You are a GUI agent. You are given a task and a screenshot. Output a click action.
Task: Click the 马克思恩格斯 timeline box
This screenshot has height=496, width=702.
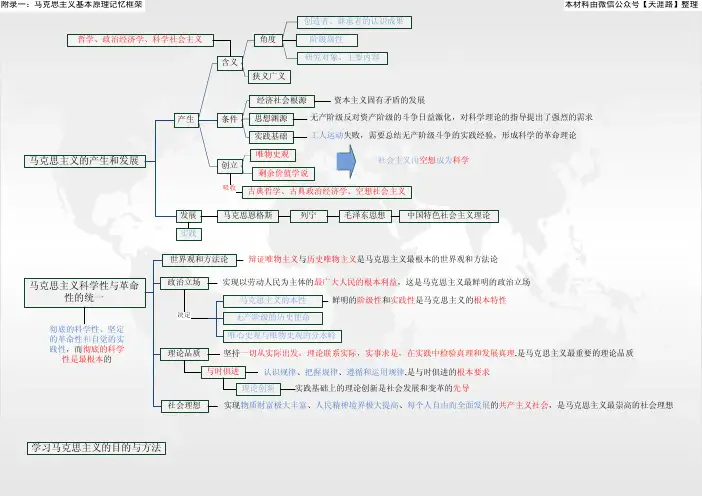246,215
